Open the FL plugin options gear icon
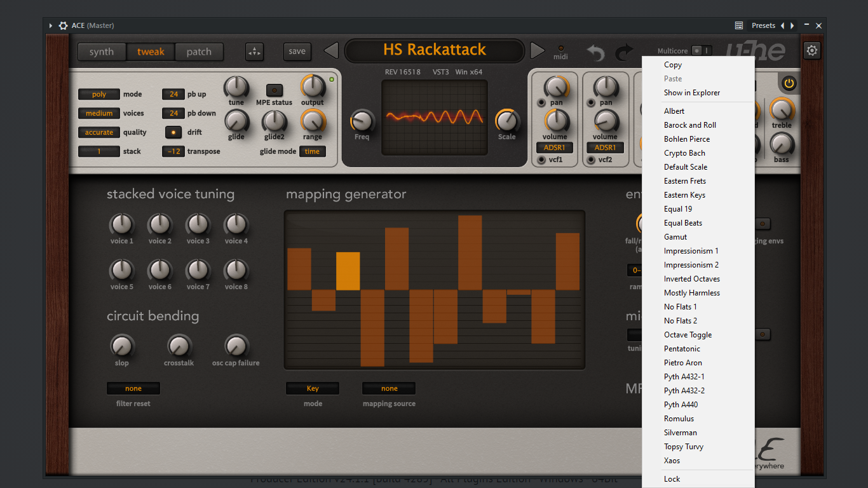The height and width of the screenshot is (488, 868). point(63,25)
